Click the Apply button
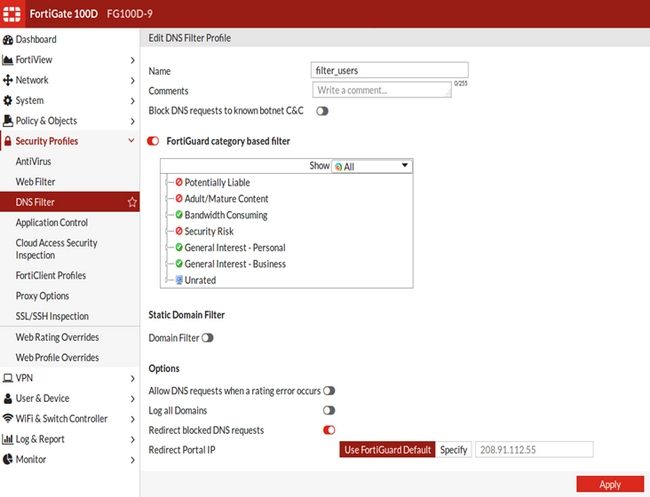The image size is (650, 497). click(610, 485)
